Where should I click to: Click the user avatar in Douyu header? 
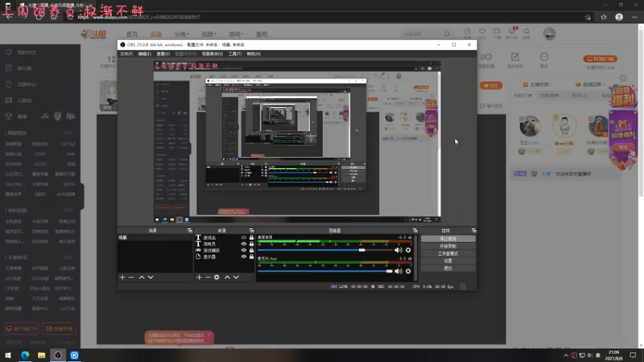[549, 34]
